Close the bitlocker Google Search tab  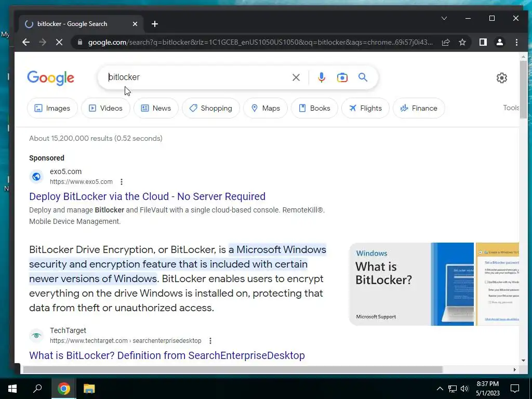(x=135, y=24)
